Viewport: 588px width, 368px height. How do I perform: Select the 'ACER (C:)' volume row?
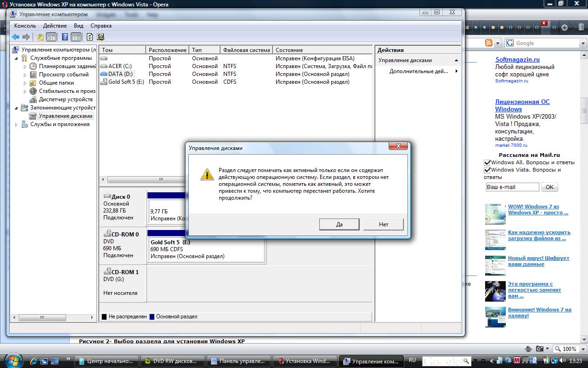point(236,66)
